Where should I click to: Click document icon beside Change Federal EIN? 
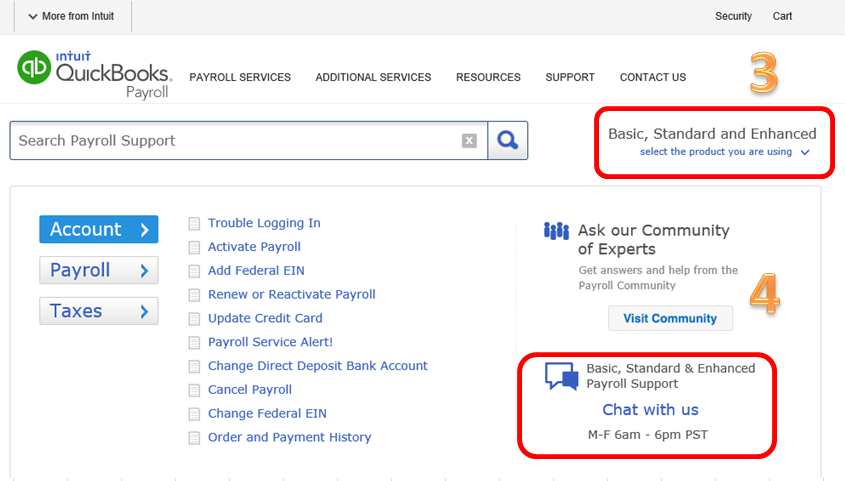pos(194,414)
